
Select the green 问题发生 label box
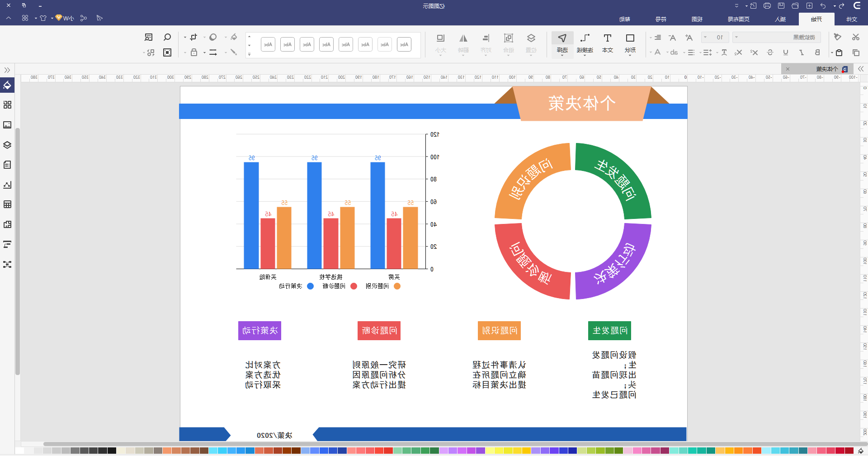coord(609,331)
